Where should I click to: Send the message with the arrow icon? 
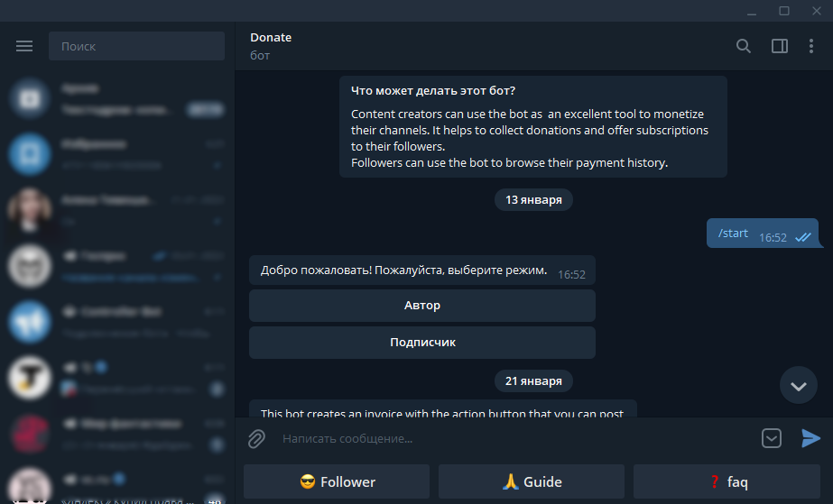(x=810, y=438)
